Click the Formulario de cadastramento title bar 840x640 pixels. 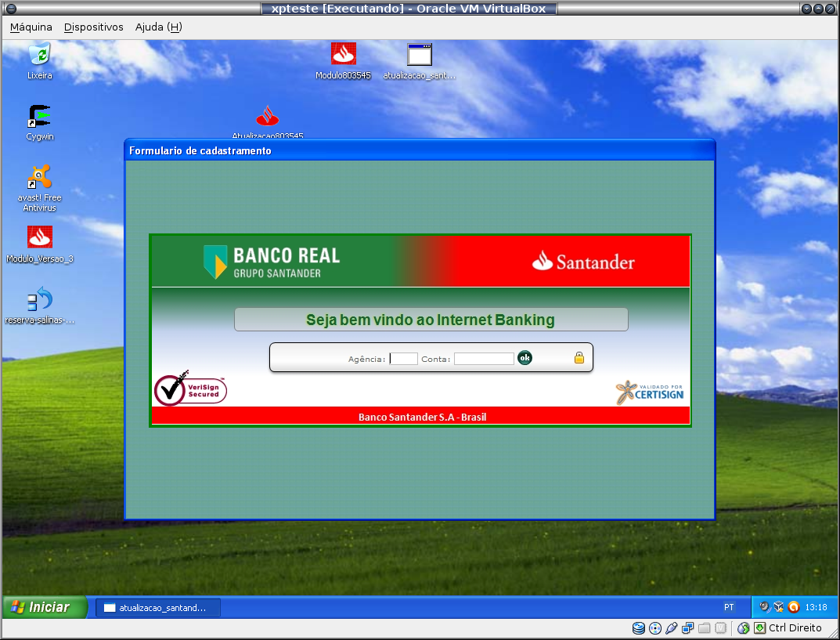(420, 150)
